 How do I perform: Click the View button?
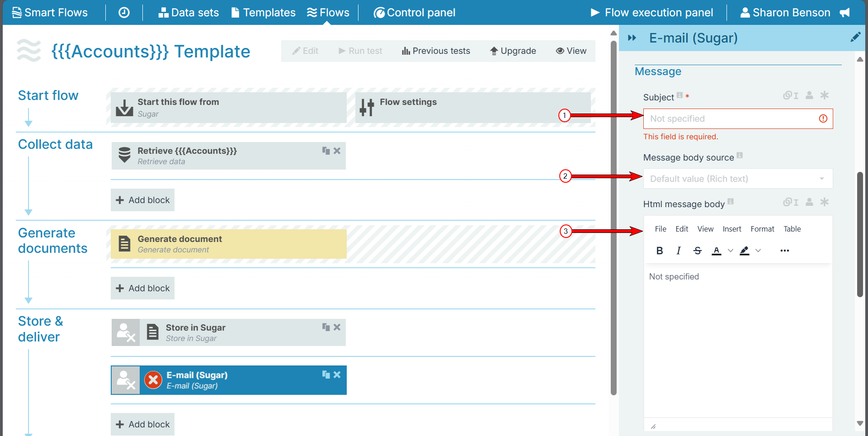[x=571, y=51]
